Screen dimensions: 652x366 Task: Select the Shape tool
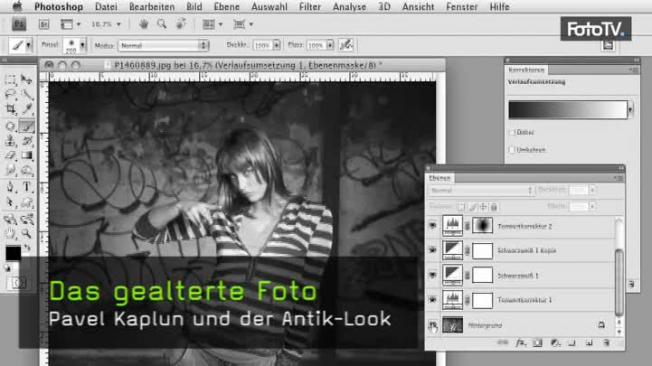pyautogui.click(x=27, y=202)
